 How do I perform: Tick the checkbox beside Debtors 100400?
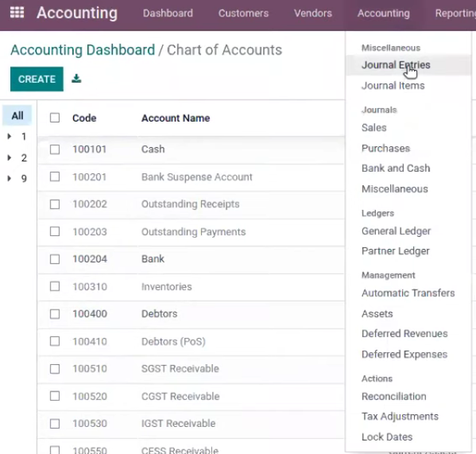pyautogui.click(x=55, y=314)
